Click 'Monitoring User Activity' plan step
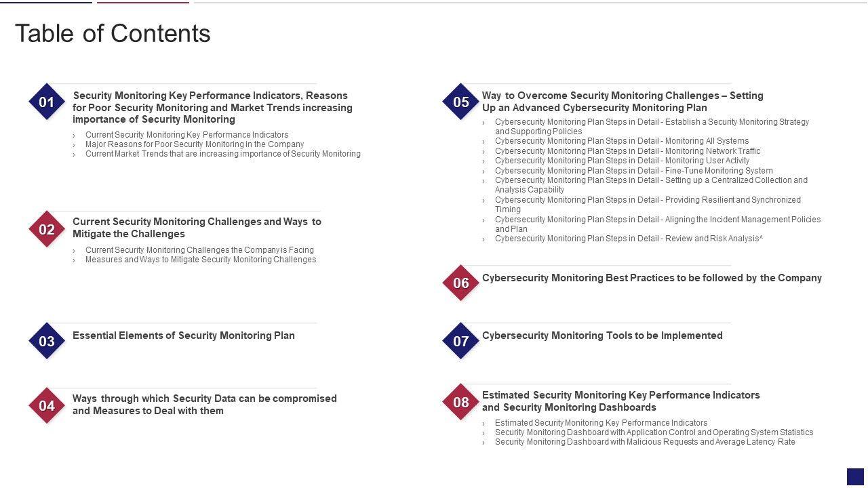This screenshot has width=868, height=488. tap(622, 161)
